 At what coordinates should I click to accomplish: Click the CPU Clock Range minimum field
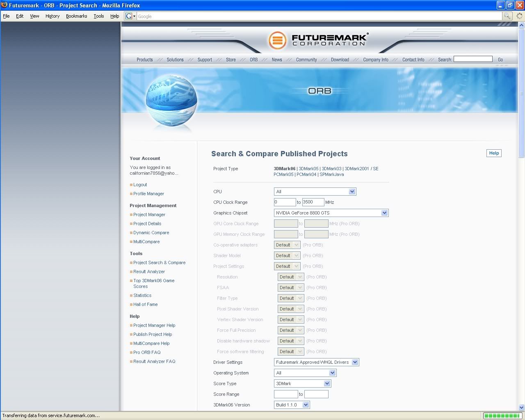[x=285, y=202]
